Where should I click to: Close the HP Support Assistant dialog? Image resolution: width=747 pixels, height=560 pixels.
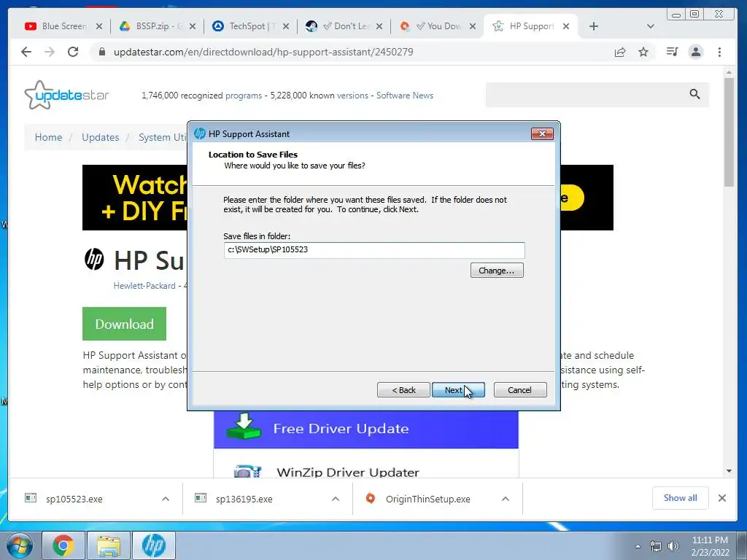(x=542, y=134)
